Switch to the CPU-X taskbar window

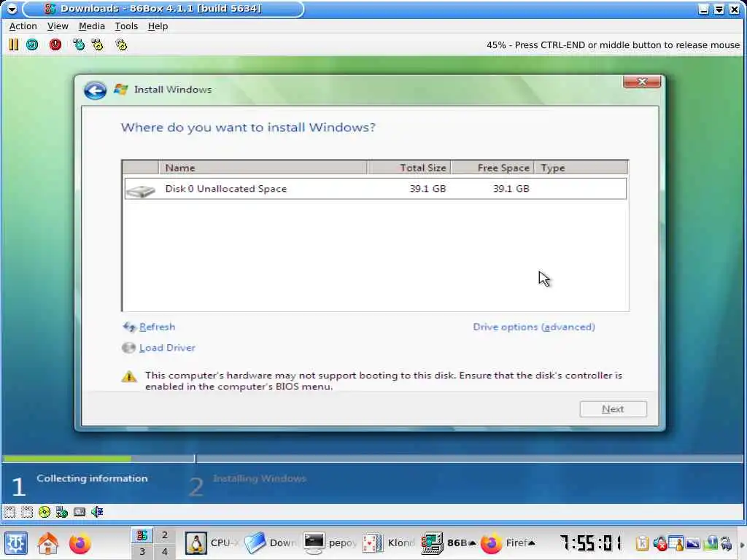click(x=212, y=542)
